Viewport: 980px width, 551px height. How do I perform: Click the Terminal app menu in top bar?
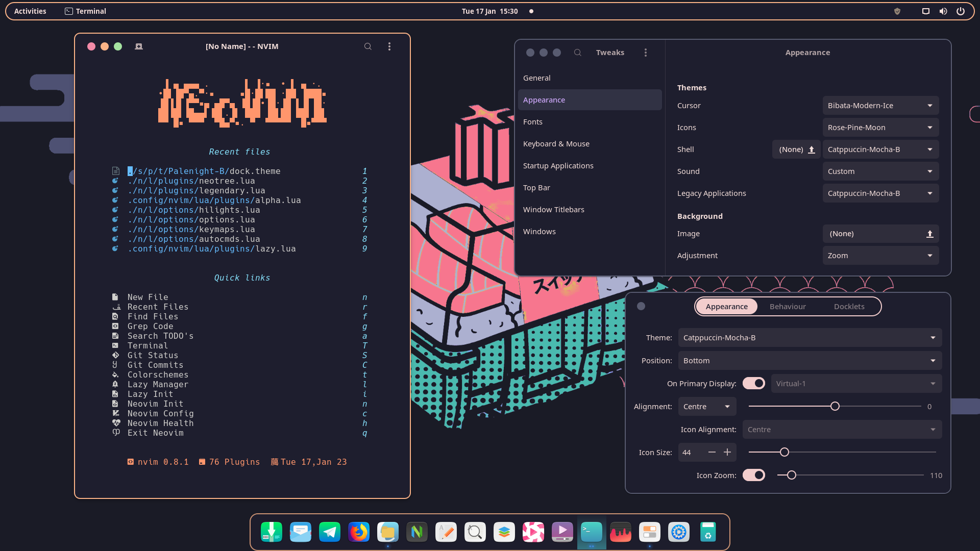[x=85, y=11]
